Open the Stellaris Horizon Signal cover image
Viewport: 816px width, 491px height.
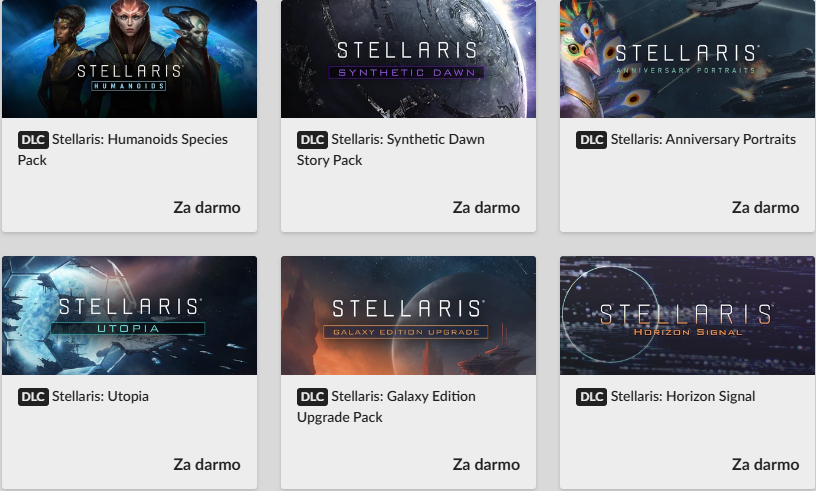[x=687, y=315]
